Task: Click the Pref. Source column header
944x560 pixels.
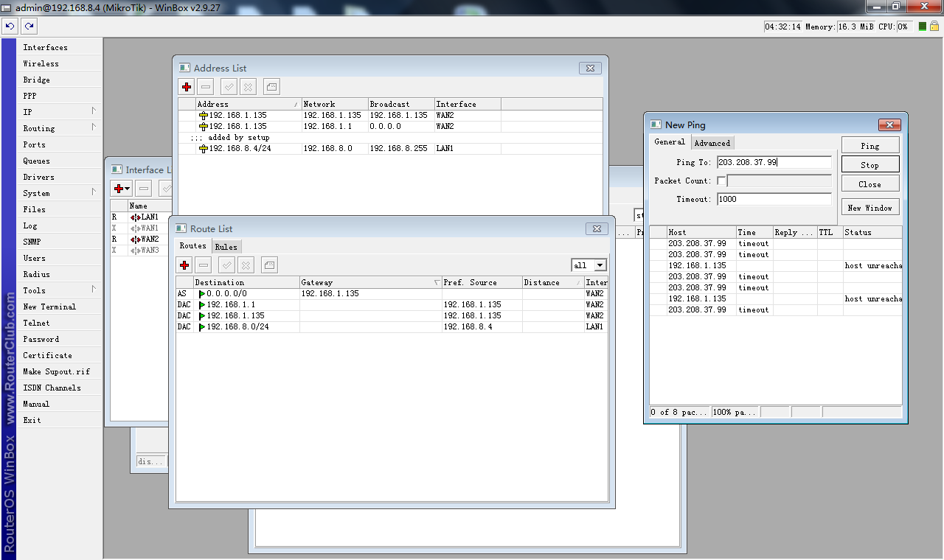Action: click(x=482, y=282)
